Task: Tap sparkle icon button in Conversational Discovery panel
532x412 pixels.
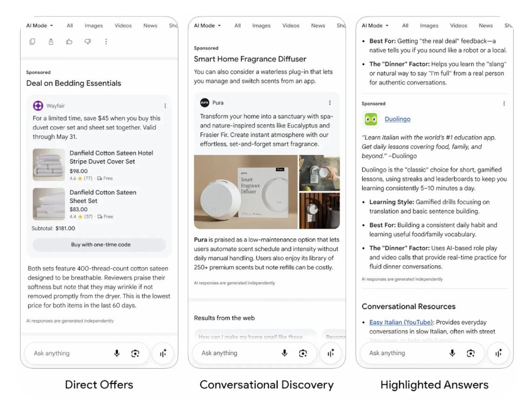Action: (x=331, y=353)
